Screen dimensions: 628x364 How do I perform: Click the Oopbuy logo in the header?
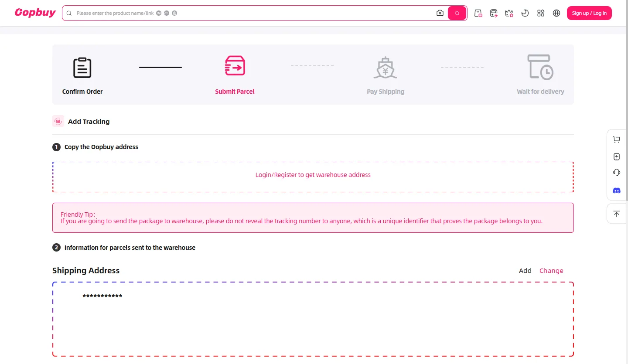click(35, 13)
